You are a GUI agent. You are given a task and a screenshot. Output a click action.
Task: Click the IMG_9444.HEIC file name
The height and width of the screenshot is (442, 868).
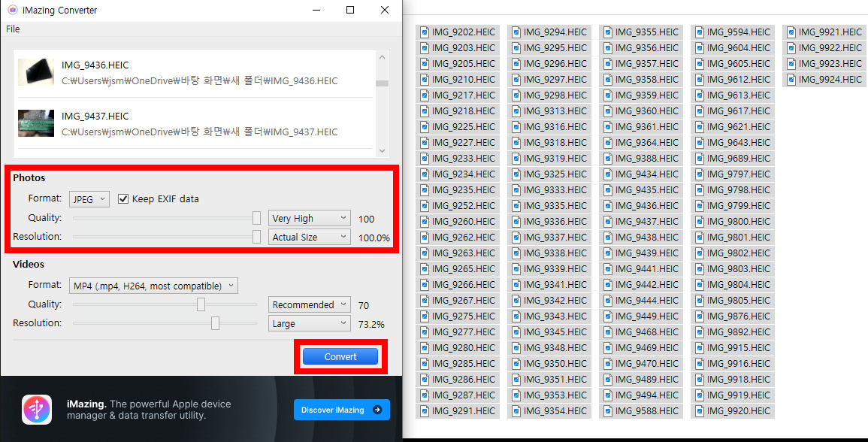point(647,301)
